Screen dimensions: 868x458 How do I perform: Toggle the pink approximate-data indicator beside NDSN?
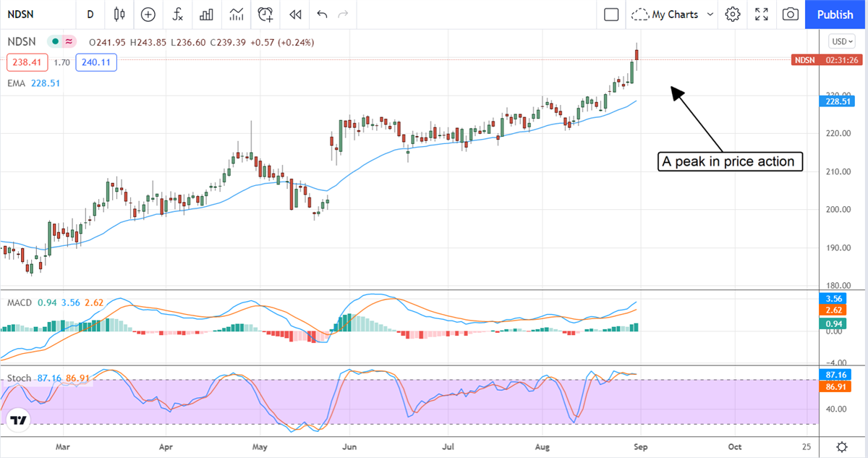(x=69, y=42)
